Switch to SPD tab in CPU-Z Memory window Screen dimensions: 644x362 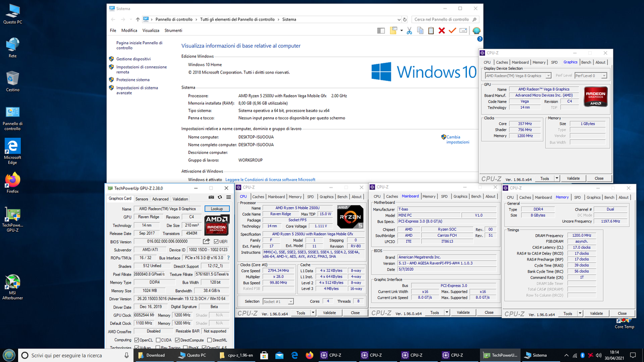(x=578, y=197)
